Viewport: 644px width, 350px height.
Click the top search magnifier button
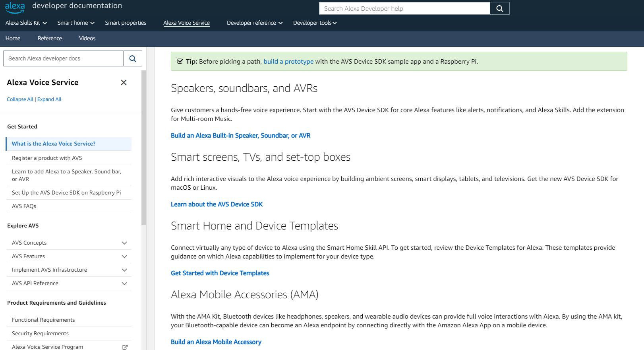pyautogui.click(x=499, y=8)
